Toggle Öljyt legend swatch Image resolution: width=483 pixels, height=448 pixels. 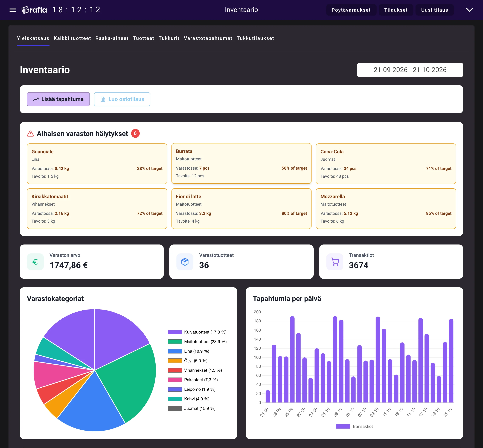(175, 361)
